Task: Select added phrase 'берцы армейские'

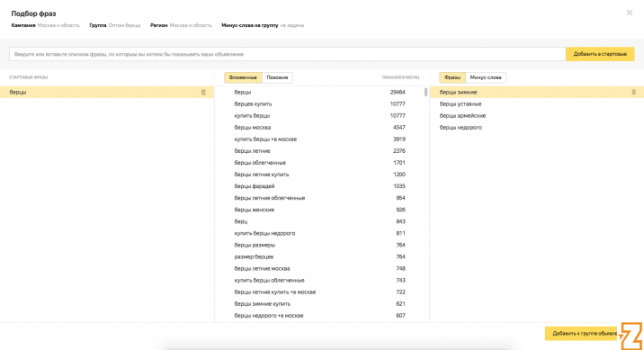Action: click(462, 116)
